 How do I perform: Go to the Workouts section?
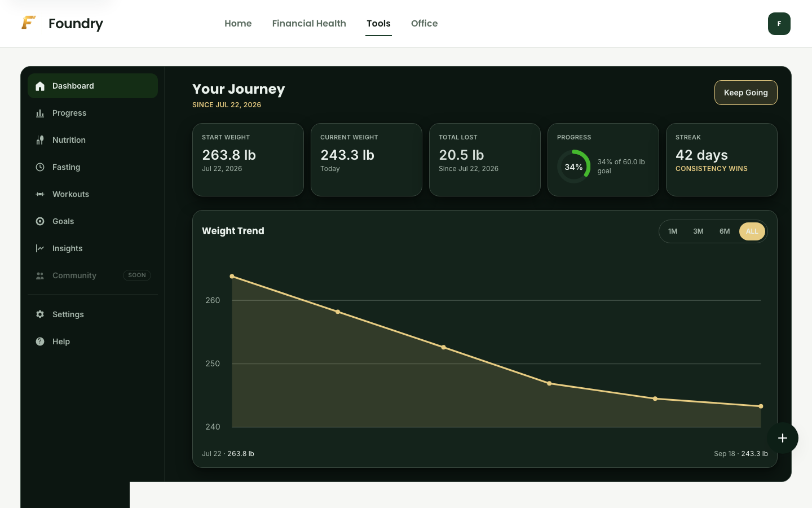click(x=92, y=194)
